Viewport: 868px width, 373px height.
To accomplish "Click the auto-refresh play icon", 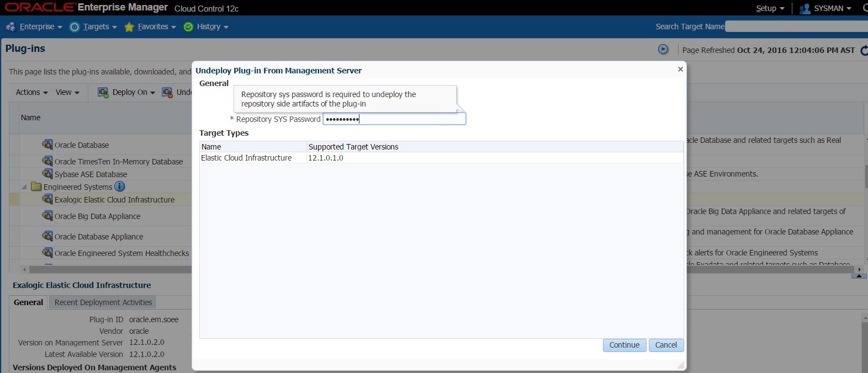I will click(663, 49).
